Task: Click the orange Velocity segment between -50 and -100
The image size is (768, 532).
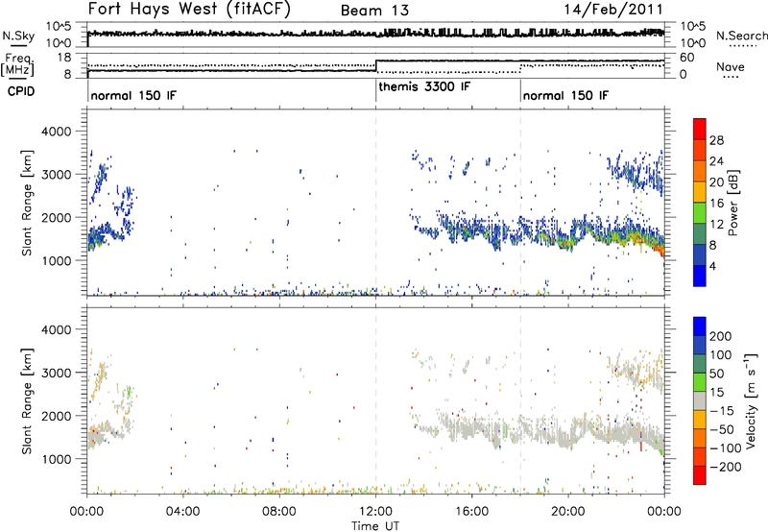Action: coord(700,439)
